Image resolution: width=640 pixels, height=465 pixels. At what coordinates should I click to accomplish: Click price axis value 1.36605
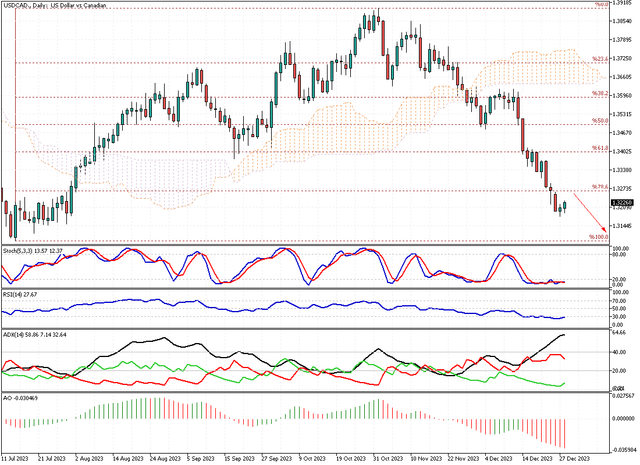(622, 77)
